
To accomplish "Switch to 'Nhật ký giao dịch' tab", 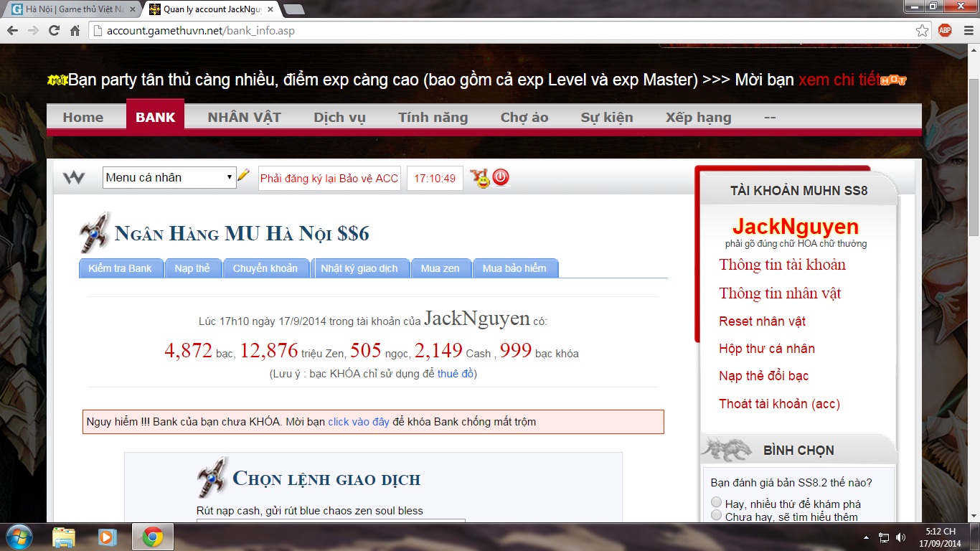I will 359,268.
